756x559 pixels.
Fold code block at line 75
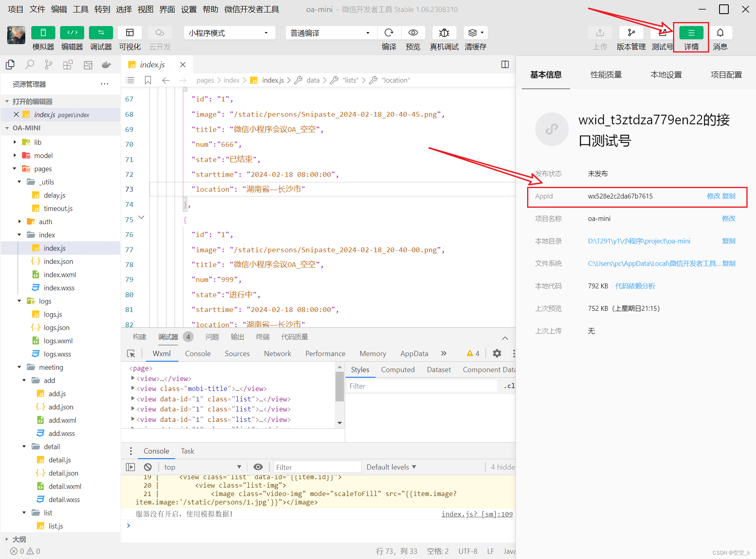pyautogui.click(x=141, y=217)
